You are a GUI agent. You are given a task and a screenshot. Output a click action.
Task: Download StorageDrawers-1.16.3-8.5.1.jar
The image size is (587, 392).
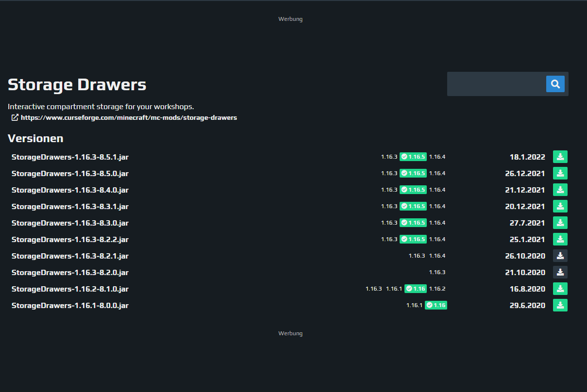tap(560, 157)
